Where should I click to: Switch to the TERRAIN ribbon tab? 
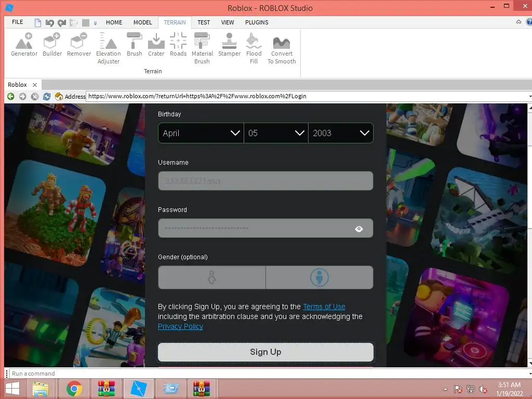(175, 22)
